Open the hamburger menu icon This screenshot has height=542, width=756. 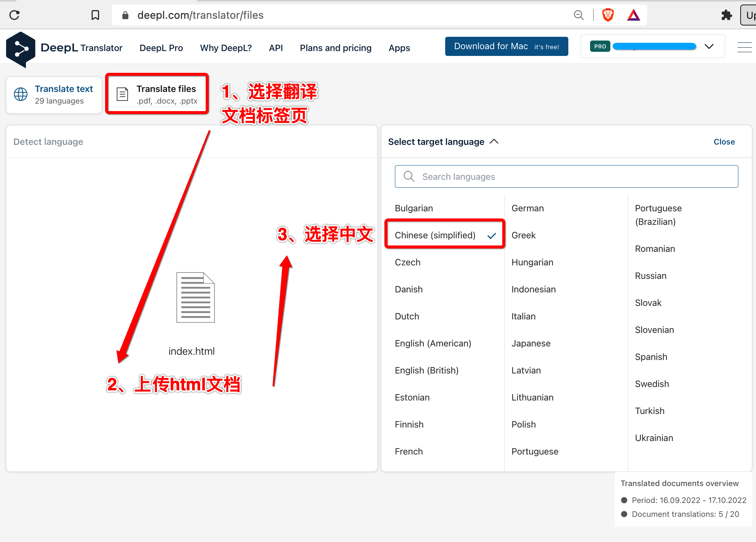[744, 47]
